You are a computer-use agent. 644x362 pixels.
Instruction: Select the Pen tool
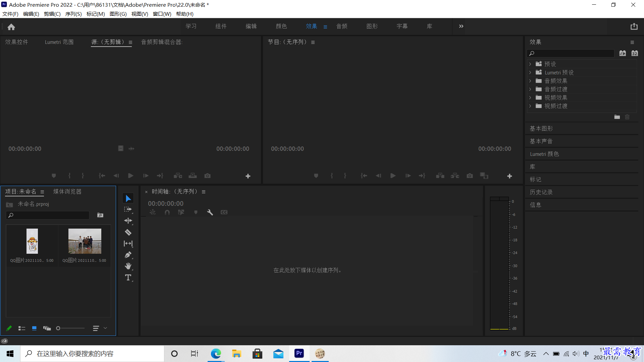coord(128,255)
